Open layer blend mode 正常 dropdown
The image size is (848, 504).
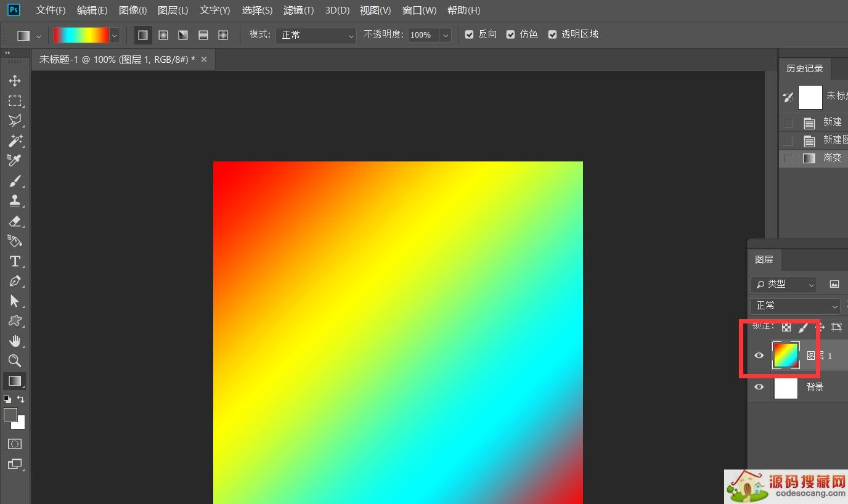coord(795,306)
